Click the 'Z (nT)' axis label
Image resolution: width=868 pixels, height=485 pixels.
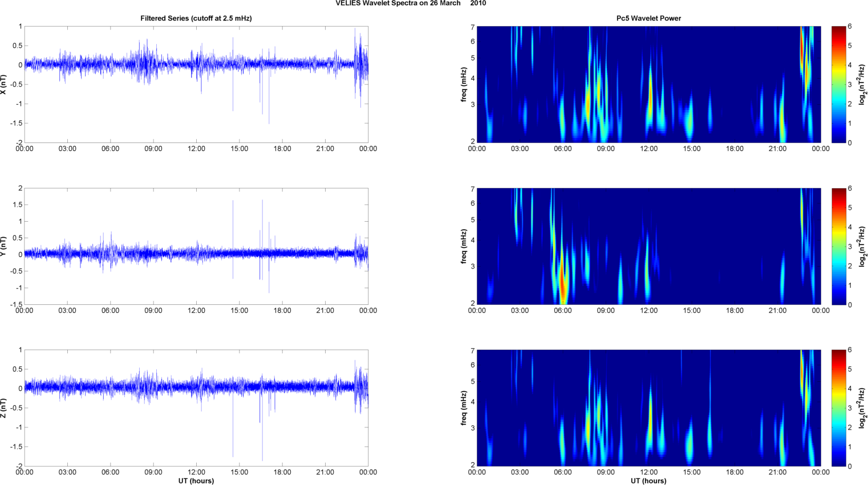pos(3,408)
